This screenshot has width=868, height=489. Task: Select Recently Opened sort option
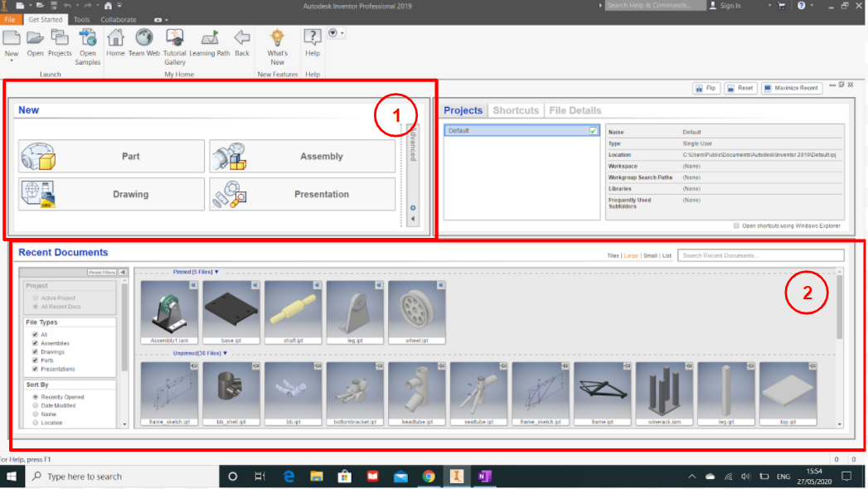tap(36, 397)
